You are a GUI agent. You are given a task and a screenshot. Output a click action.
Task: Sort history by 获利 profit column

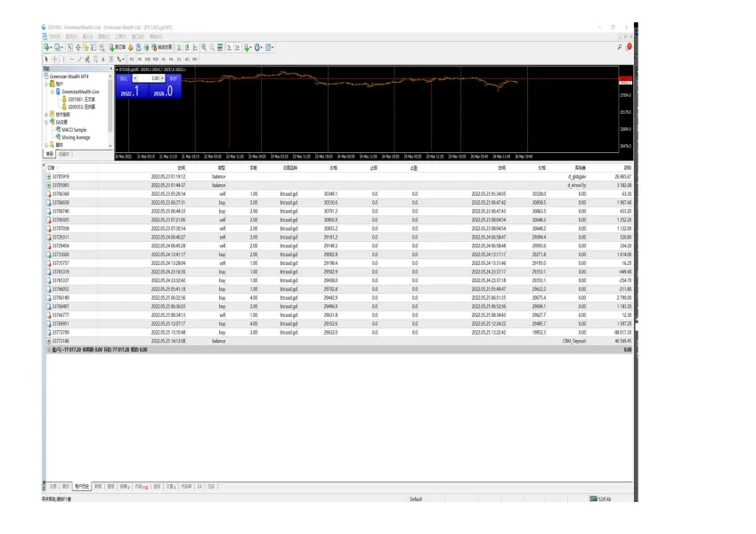click(x=627, y=167)
